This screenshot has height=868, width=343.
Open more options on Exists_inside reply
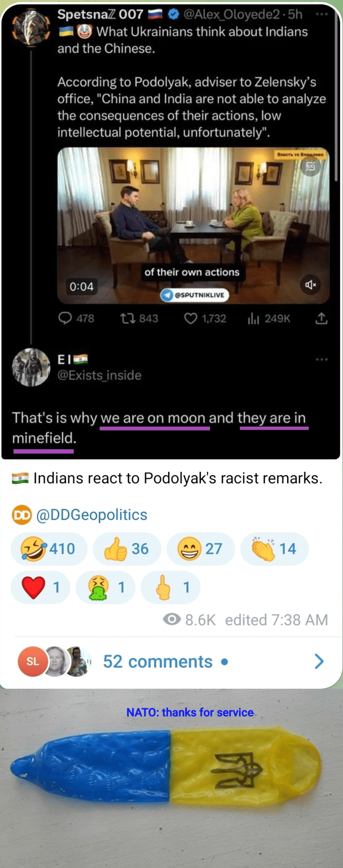click(x=321, y=359)
